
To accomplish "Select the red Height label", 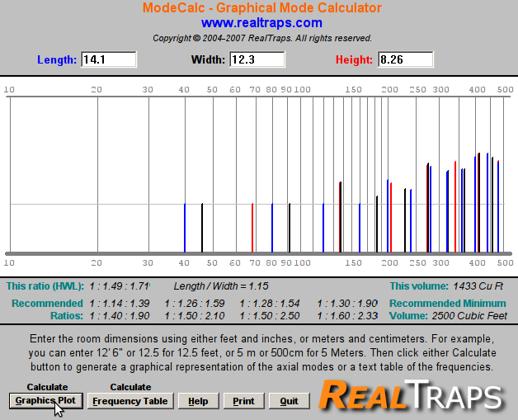I will (354, 59).
